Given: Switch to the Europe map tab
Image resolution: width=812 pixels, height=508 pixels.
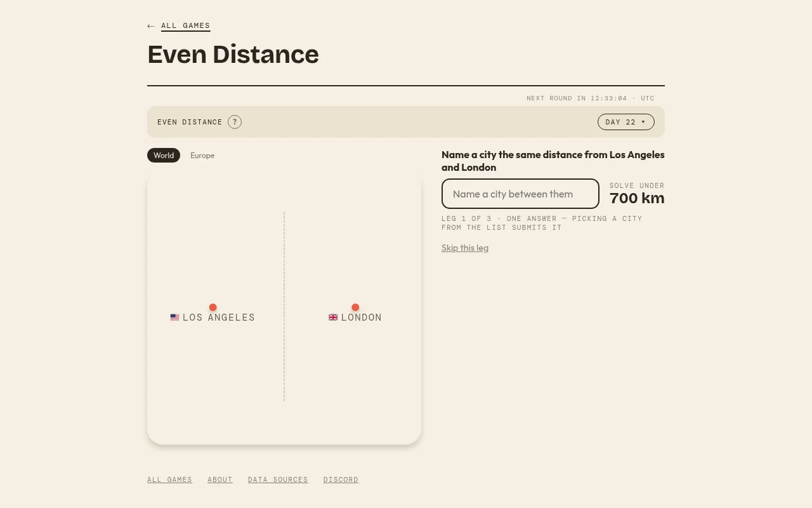Looking at the screenshot, I should point(202,156).
